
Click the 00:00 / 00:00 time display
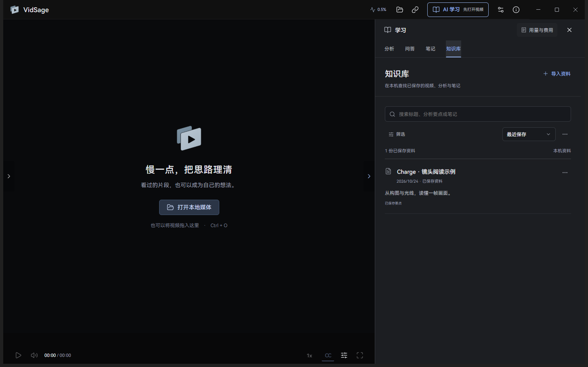point(58,355)
